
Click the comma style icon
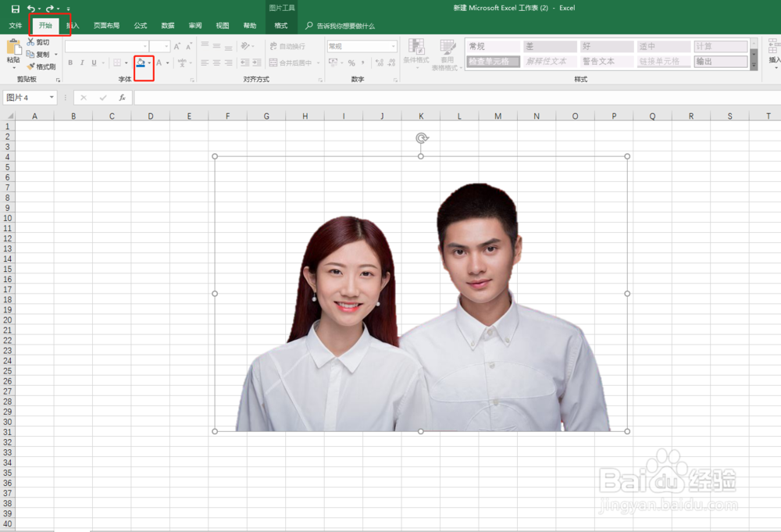364,62
